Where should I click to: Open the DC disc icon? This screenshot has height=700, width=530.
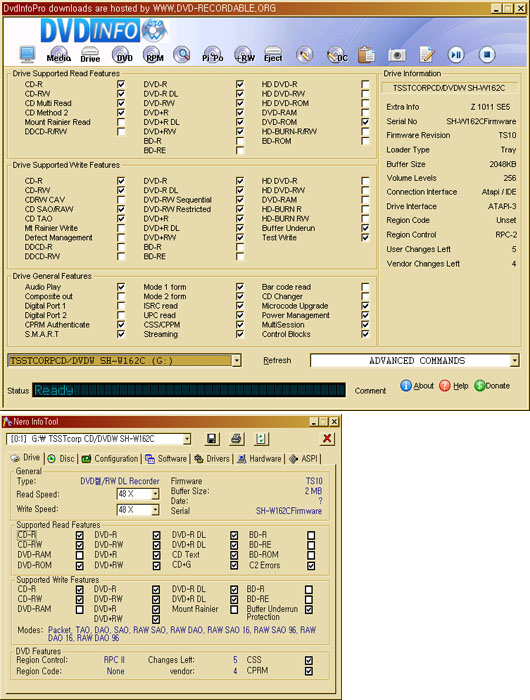(x=337, y=54)
